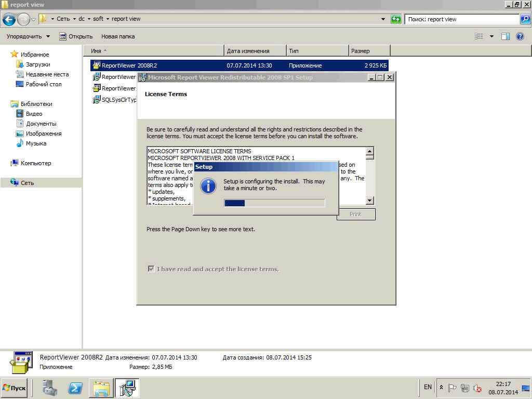The width and height of the screenshot is (532, 399).
Task: Open Server Manager from the taskbar
Action: point(49,388)
